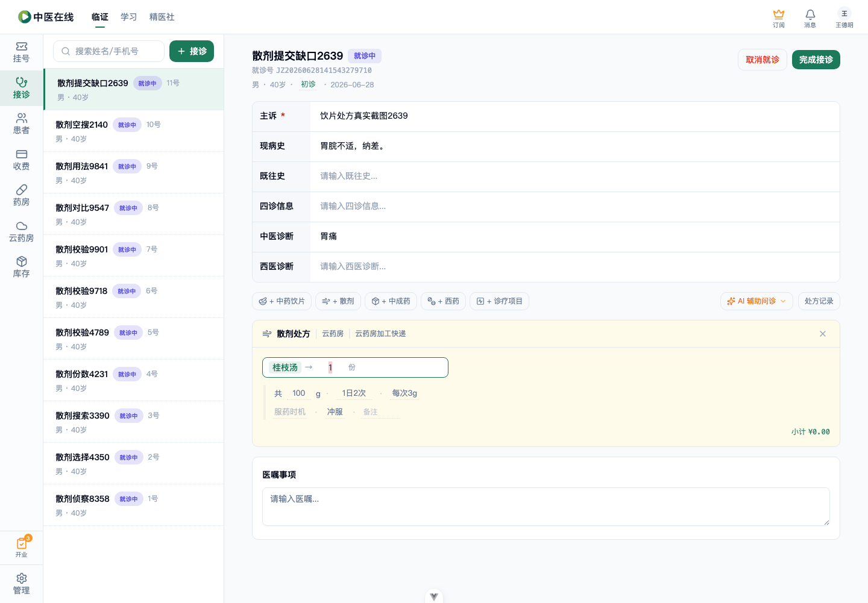Select patient 散剂提交缺口2639 in list
This screenshot has height=603, width=868.
134,89
